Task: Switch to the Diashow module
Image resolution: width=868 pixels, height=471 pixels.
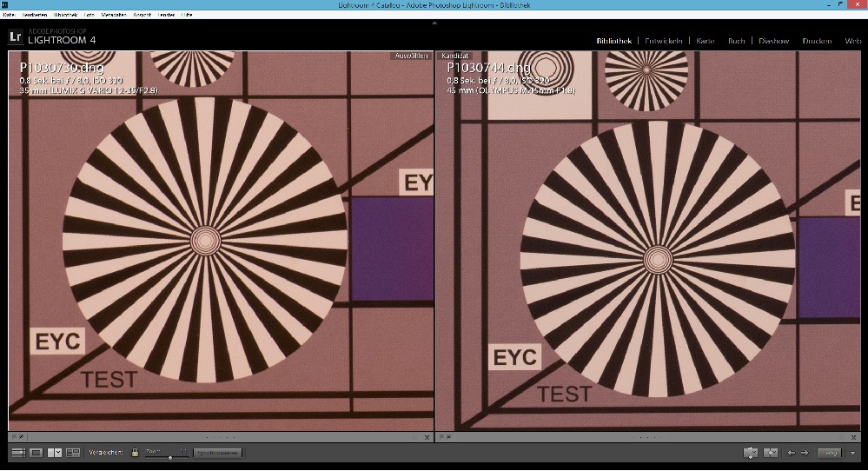Action: (x=773, y=41)
